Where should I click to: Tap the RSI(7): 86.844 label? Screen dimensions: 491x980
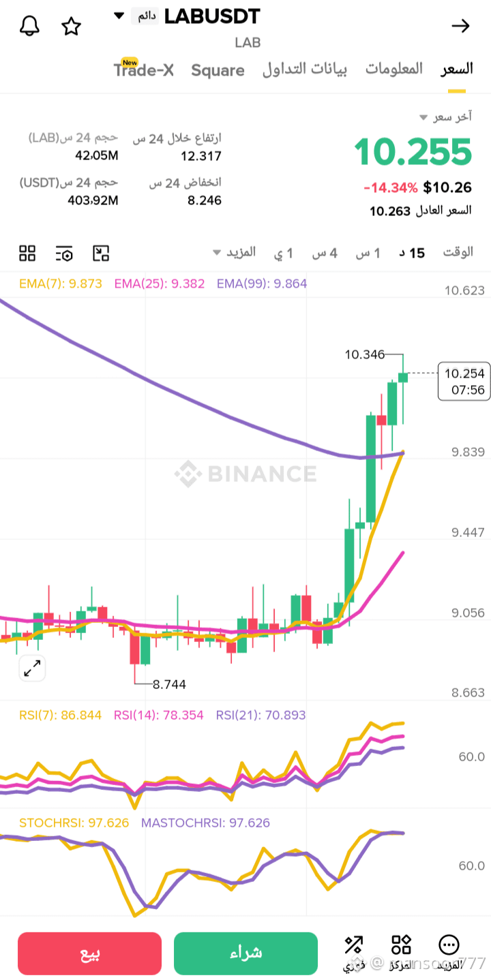click(60, 715)
